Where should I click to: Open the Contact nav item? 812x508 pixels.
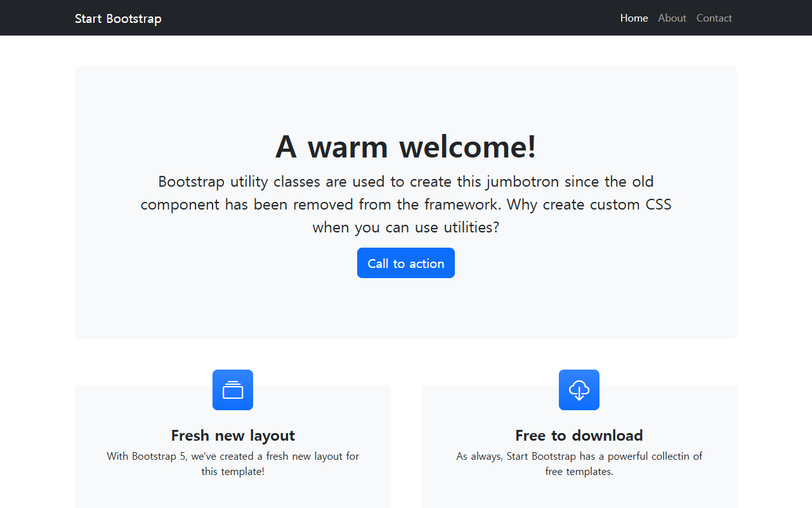pos(714,18)
